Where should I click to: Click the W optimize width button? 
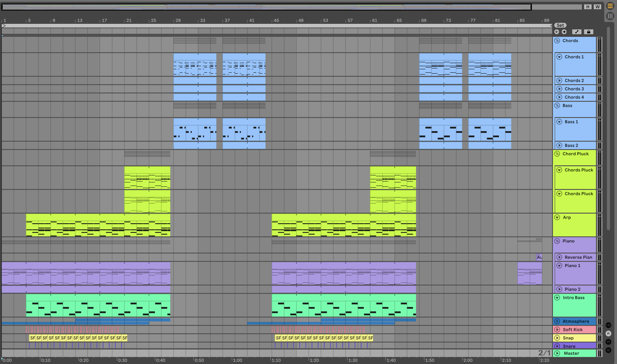597,7
